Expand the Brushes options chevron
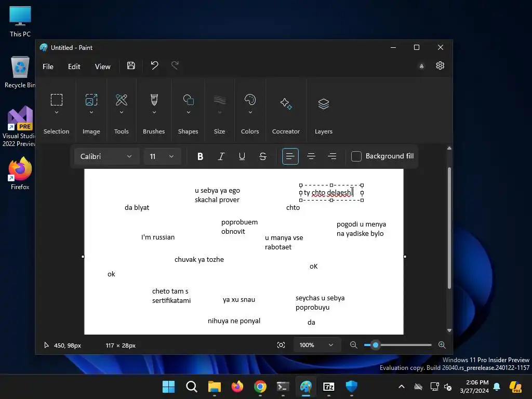 click(x=154, y=112)
